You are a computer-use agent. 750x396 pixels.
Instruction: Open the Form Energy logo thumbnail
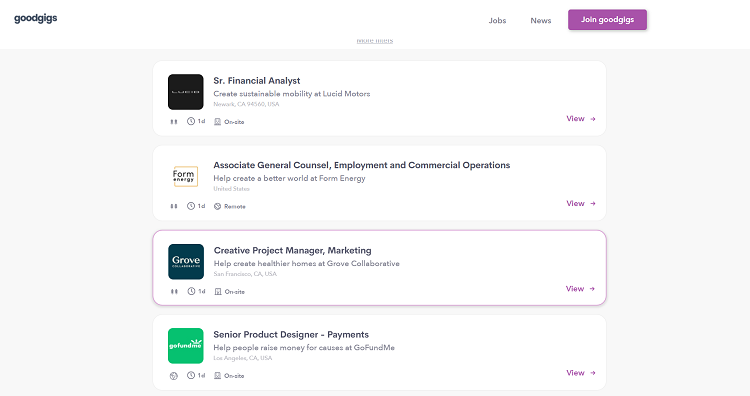(x=186, y=176)
